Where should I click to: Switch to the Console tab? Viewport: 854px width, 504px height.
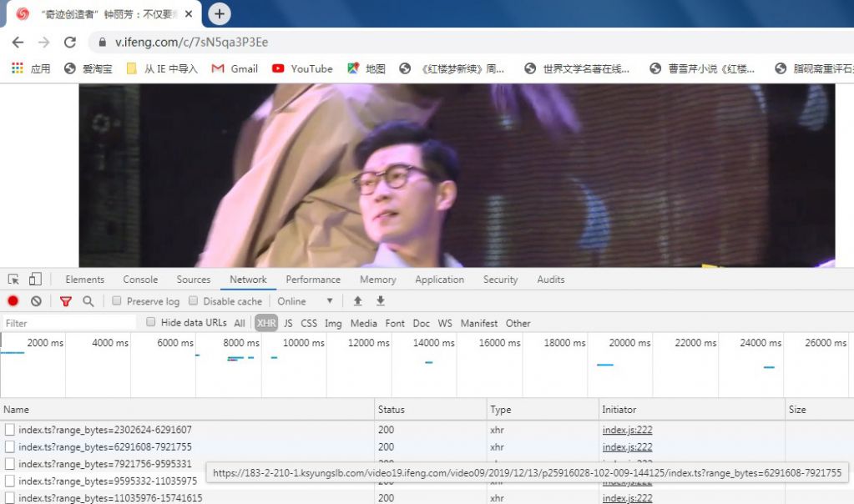click(140, 280)
